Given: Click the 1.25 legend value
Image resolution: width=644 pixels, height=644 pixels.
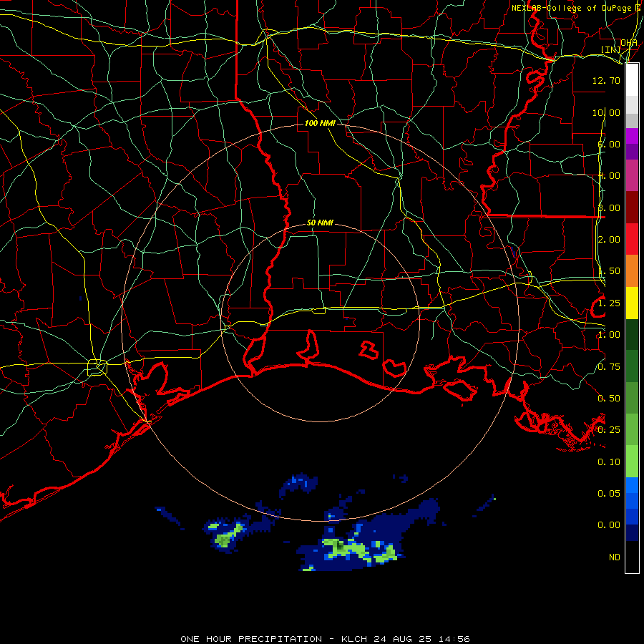Looking at the screenshot, I should point(609,303).
